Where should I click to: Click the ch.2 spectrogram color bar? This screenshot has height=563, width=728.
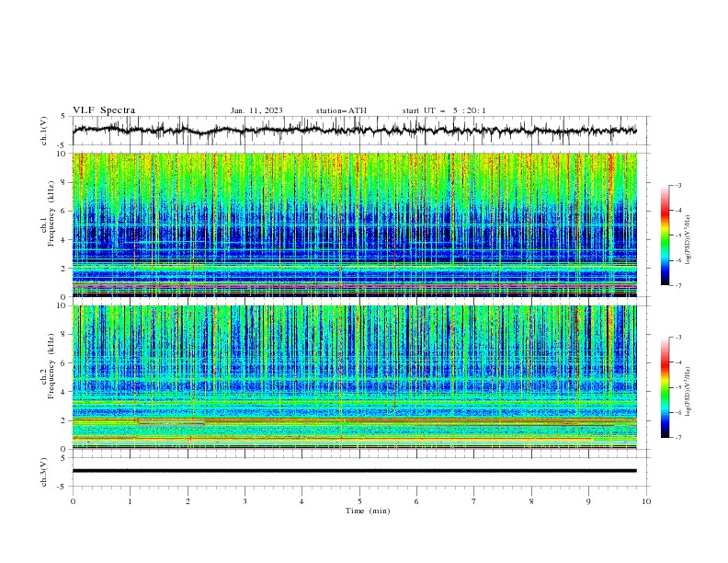pos(665,387)
